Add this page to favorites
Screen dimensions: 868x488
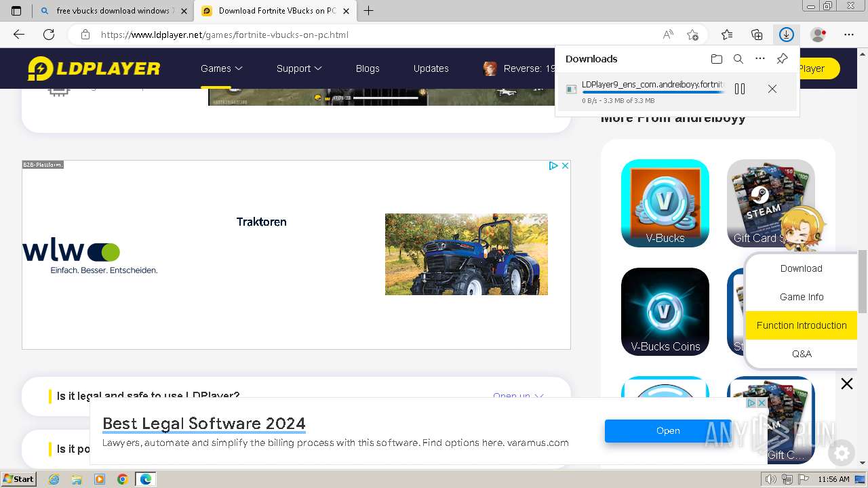692,35
